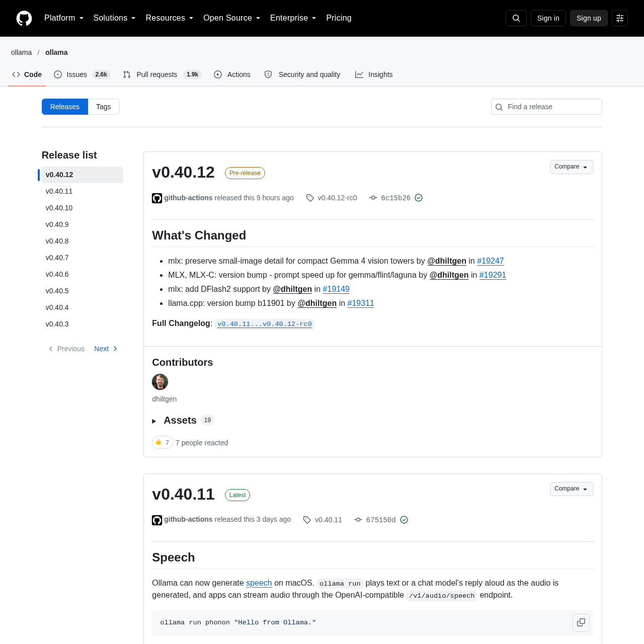Open github-actions avatar on v0.40.12 release
This screenshot has height=644, width=644.
tap(157, 198)
